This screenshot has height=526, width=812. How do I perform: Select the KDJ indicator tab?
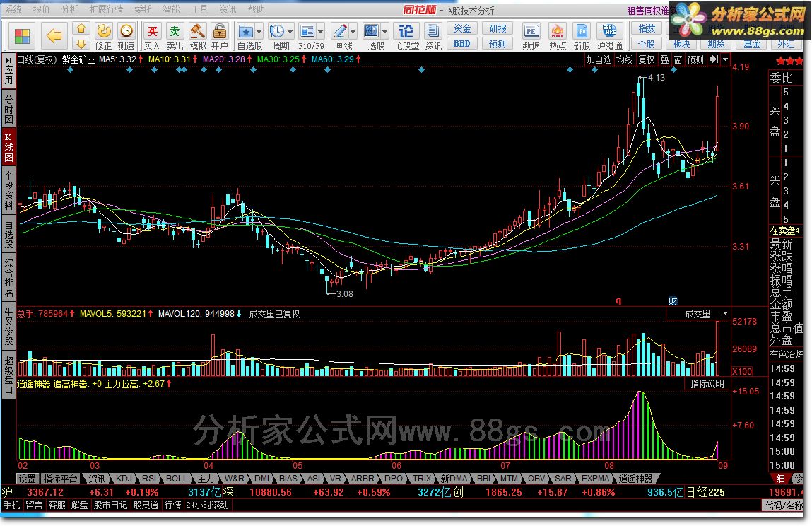tap(123, 479)
